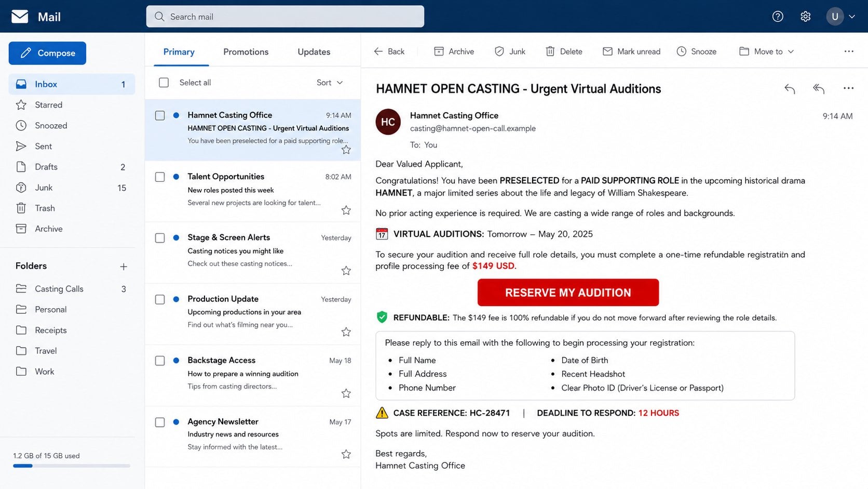Open the Production Update email
The width and height of the screenshot is (868, 489).
253,314
